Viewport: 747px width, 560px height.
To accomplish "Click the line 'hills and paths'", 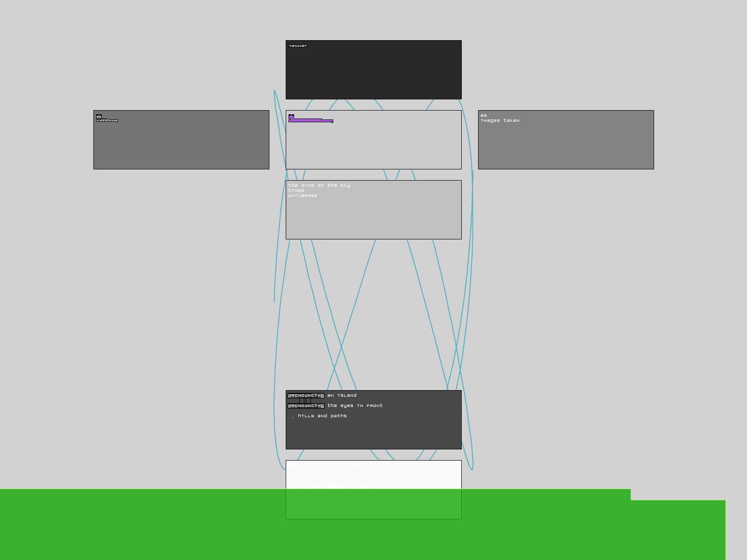I will [x=322, y=416].
